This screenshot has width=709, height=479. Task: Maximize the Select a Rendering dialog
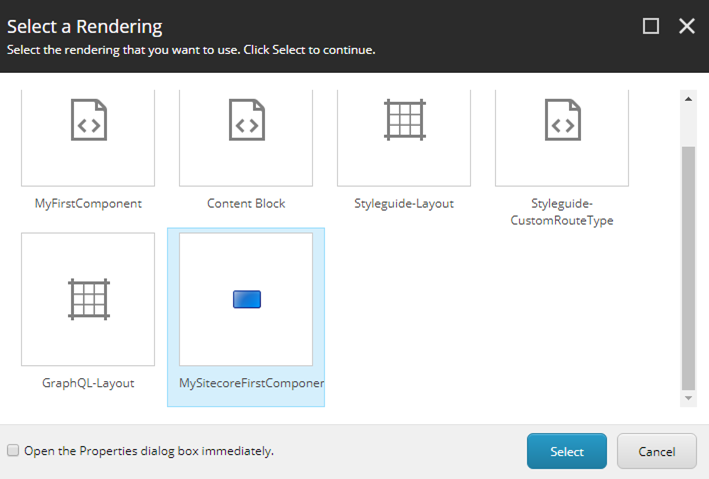coord(651,26)
